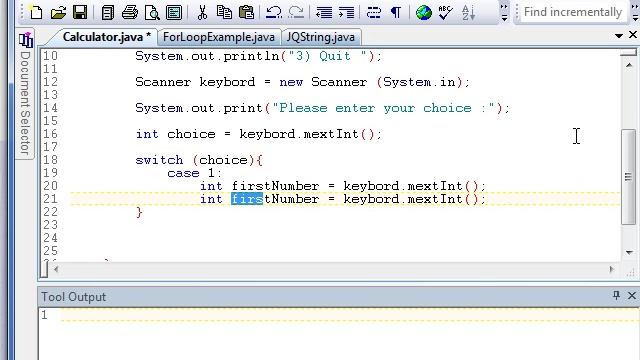Click the Find incrementally search box
The width and height of the screenshot is (640, 360).
click(572, 12)
